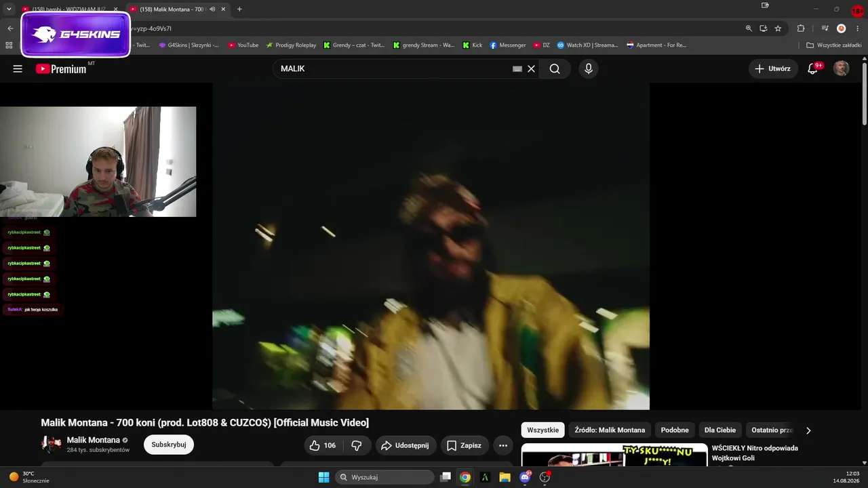
Task: Select the Ostatnio przesłane chip
Action: click(x=772, y=430)
